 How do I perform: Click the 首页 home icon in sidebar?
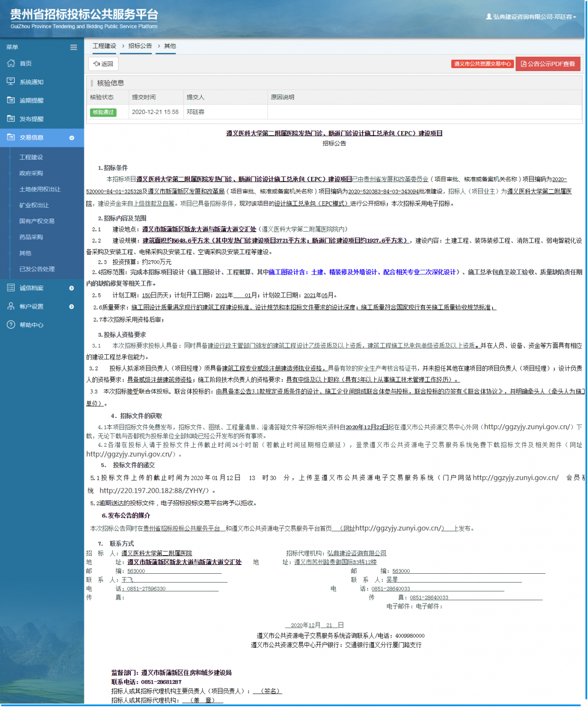10,63
